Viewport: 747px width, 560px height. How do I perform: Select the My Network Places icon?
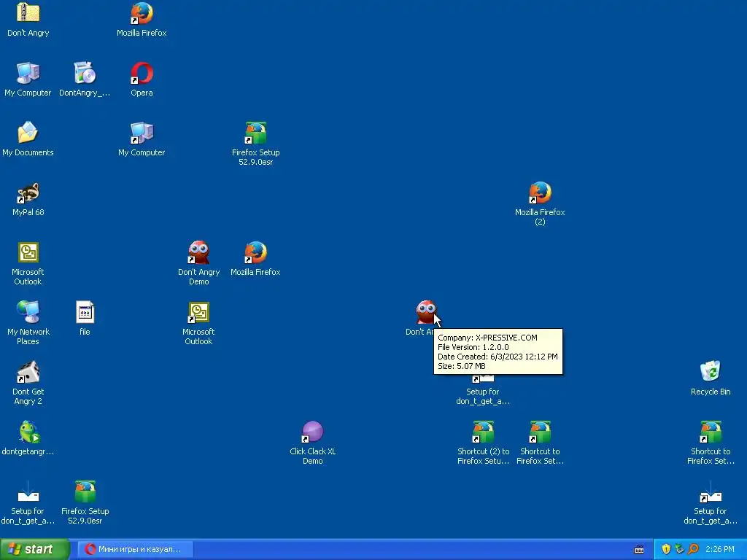click(x=28, y=312)
